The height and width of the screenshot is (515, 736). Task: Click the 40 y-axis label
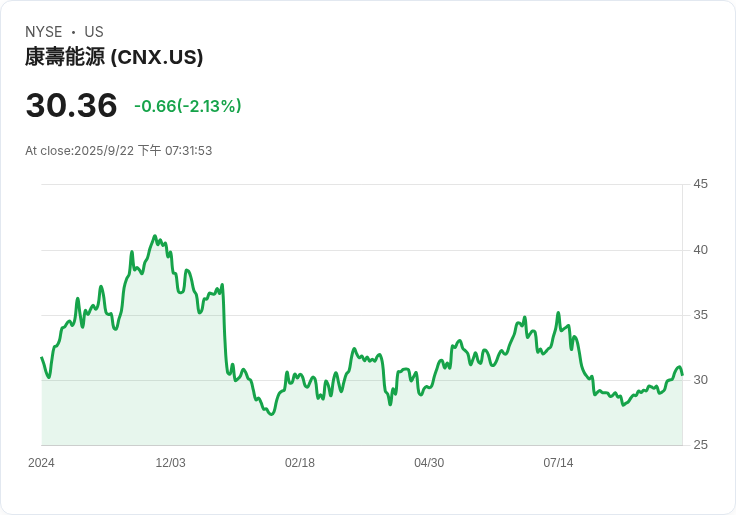coord(700,249)
